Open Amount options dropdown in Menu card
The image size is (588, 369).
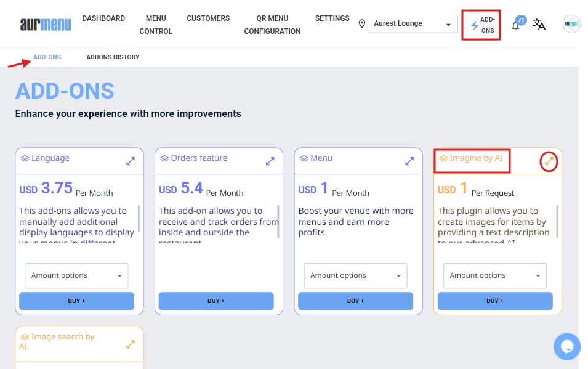click(355, 275)
